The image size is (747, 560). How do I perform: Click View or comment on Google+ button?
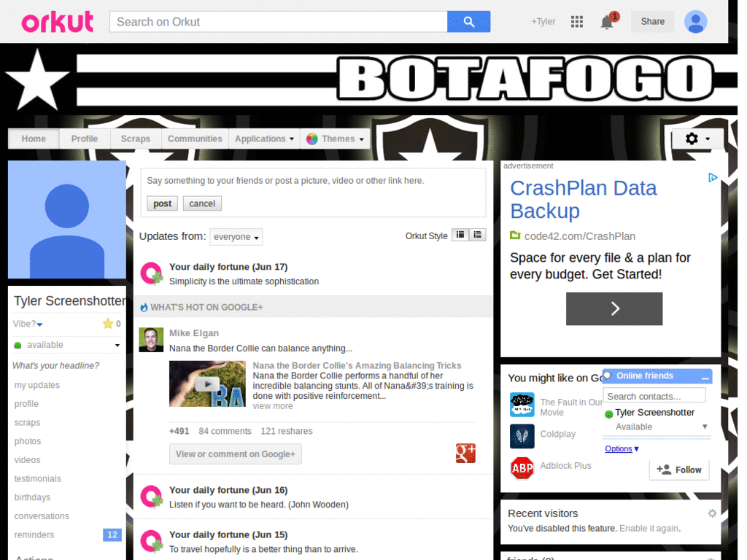coord(236,454)
